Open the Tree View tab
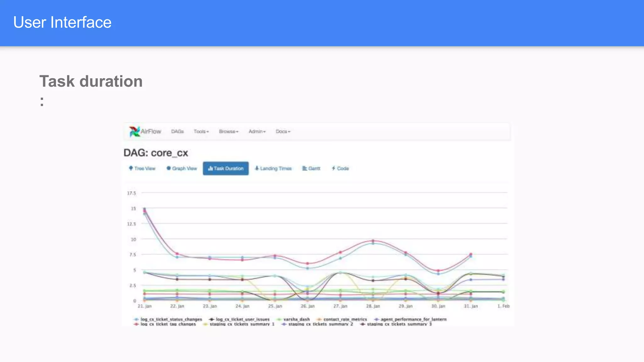 tap(145, 168)
